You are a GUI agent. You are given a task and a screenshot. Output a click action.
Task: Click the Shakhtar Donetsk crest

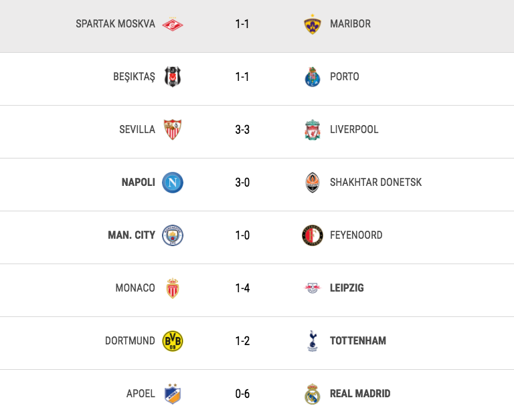pos(313,182)
